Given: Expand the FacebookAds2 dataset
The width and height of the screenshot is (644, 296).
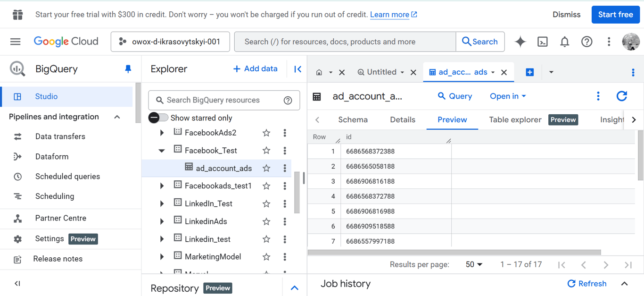Looking at the screenshot, I should (162, 133).
